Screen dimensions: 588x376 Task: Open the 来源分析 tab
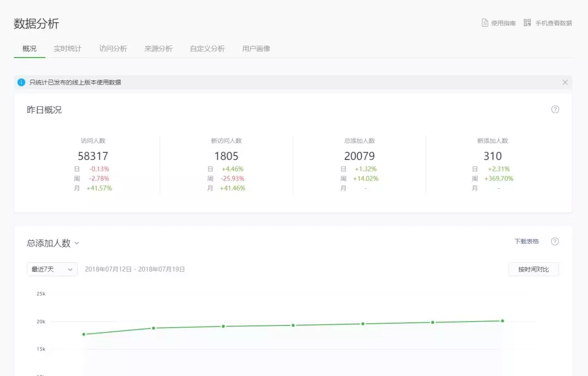click(x=158, y=49)
